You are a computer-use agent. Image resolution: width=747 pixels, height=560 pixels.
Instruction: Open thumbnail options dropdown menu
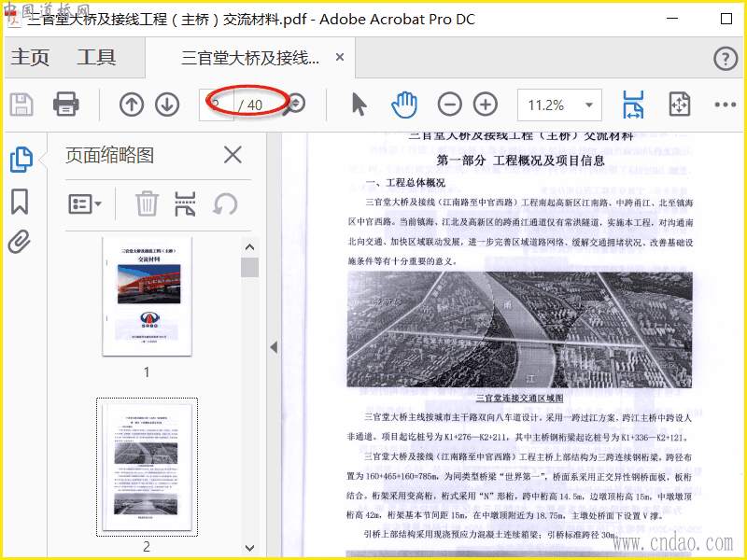click(x=85, y=204)
